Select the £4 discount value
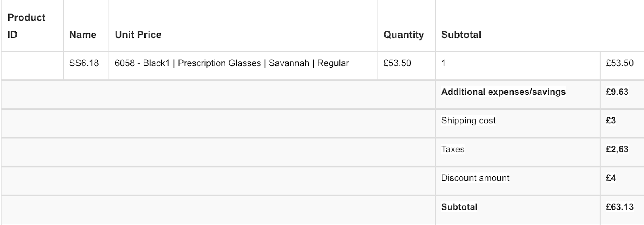The image size is (644, 225). (x=611, y=178)
